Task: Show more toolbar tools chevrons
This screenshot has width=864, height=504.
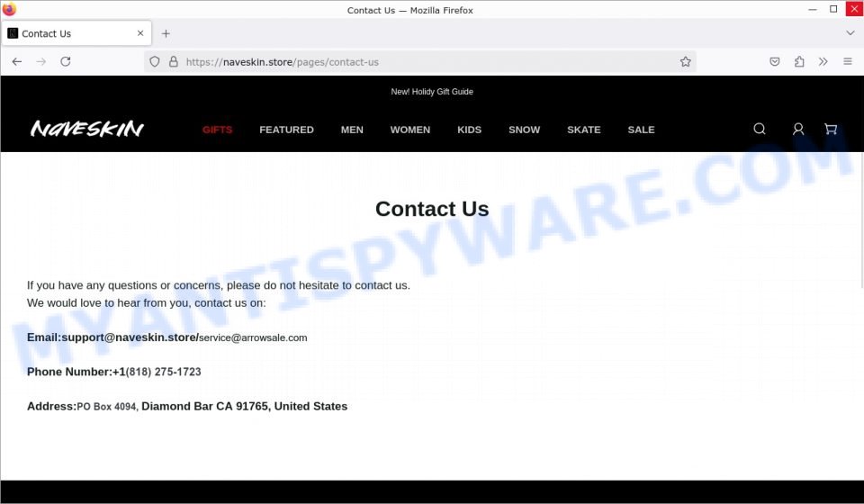Action: pyautogui.click(x=823, y=62)
